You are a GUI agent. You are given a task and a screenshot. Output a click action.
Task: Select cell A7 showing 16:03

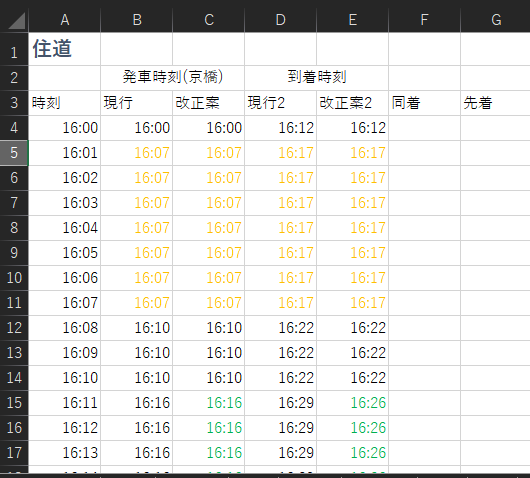point(65,203)
